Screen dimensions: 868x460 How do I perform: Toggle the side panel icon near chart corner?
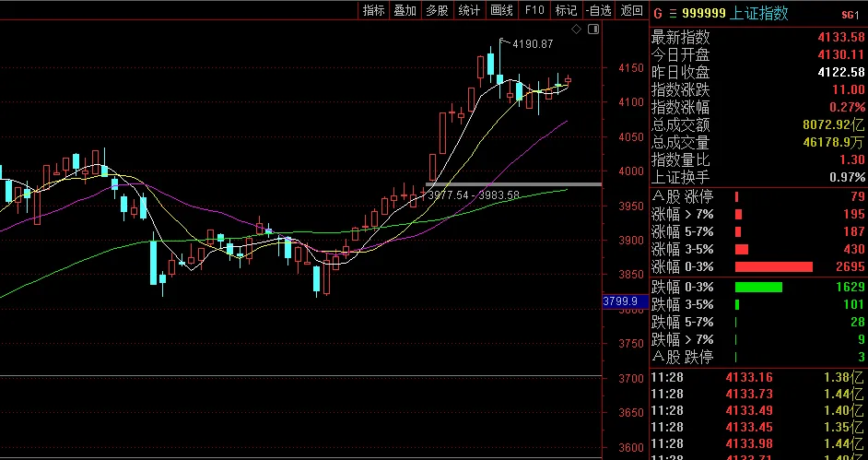(593, 29)
